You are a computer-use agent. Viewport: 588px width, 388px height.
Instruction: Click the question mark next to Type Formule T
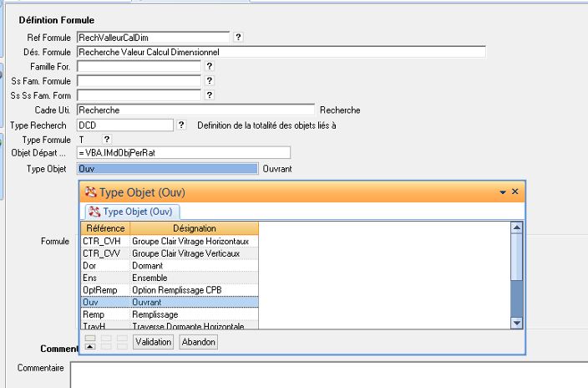point(106,139)
